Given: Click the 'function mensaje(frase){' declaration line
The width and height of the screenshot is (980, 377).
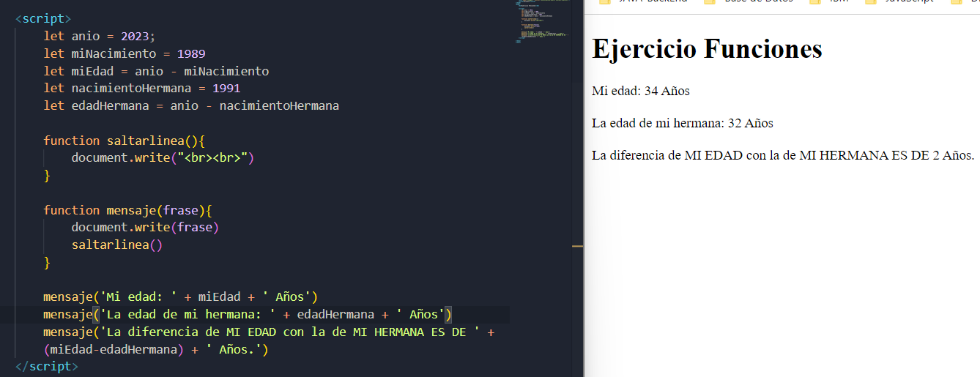Looking at the screenshot, I should [128, 210].
